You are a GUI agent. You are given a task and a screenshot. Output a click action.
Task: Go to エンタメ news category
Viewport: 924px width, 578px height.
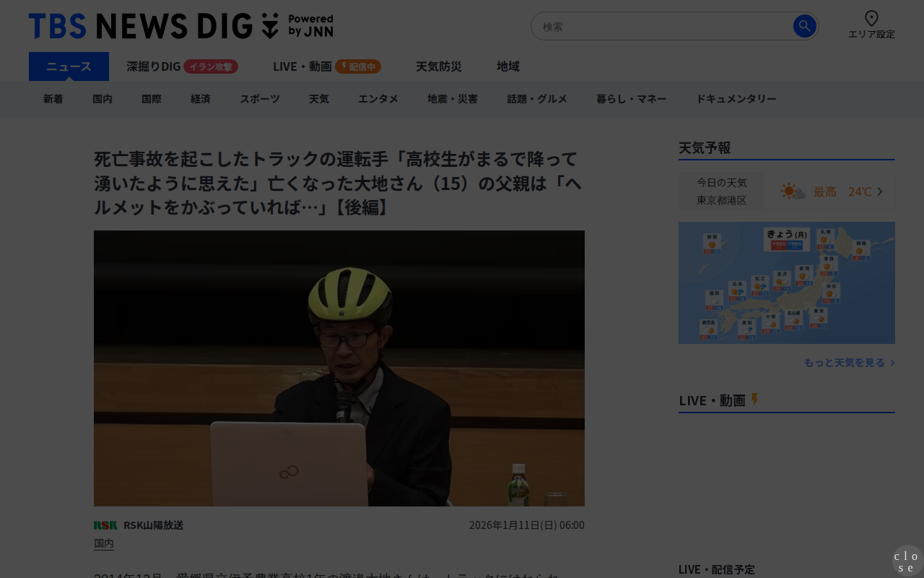378,99
